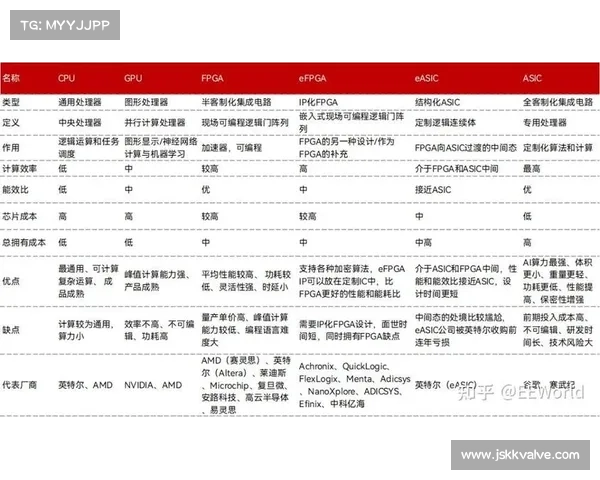Click the 总拥有成本 row label
600x480 pixels.
coord(23,241)
